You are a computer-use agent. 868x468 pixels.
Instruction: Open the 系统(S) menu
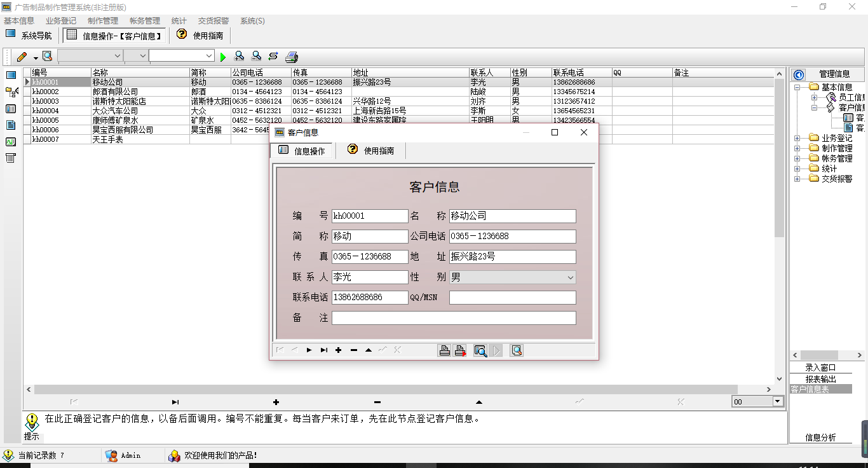point(252,21)
